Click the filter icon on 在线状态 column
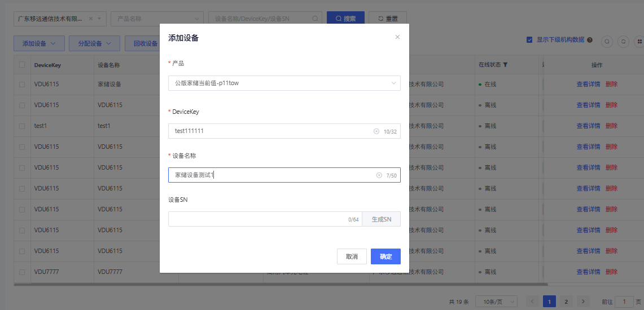 [506, 65]
